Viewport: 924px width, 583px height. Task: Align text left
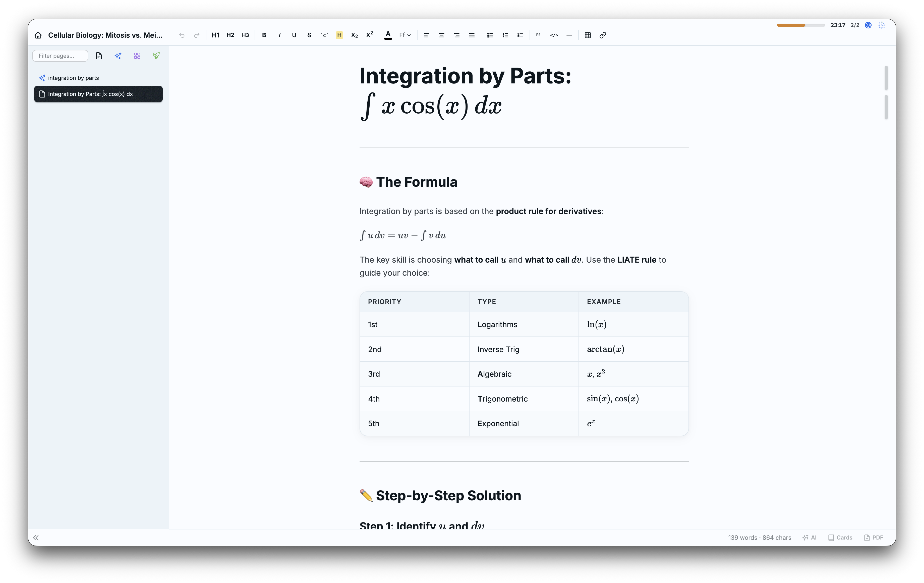(426, 35)
